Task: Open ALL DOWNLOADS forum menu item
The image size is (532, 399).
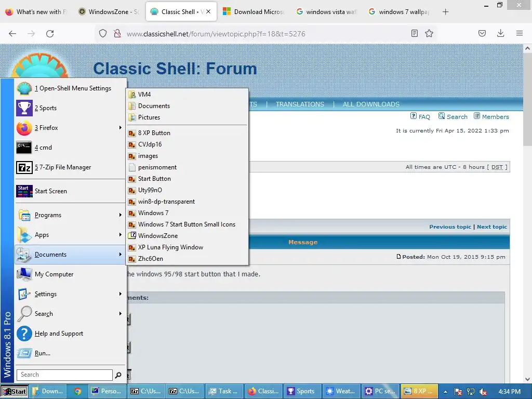Action: [371, 104]
